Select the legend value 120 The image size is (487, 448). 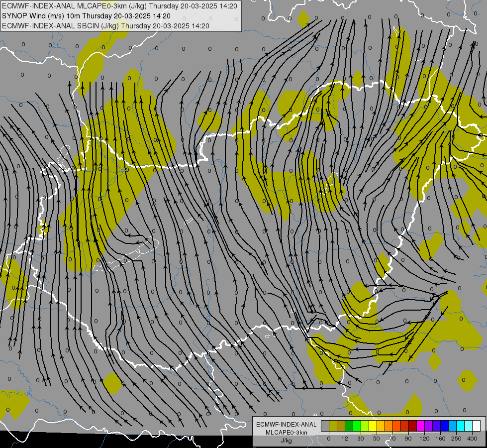coord(424,439)
